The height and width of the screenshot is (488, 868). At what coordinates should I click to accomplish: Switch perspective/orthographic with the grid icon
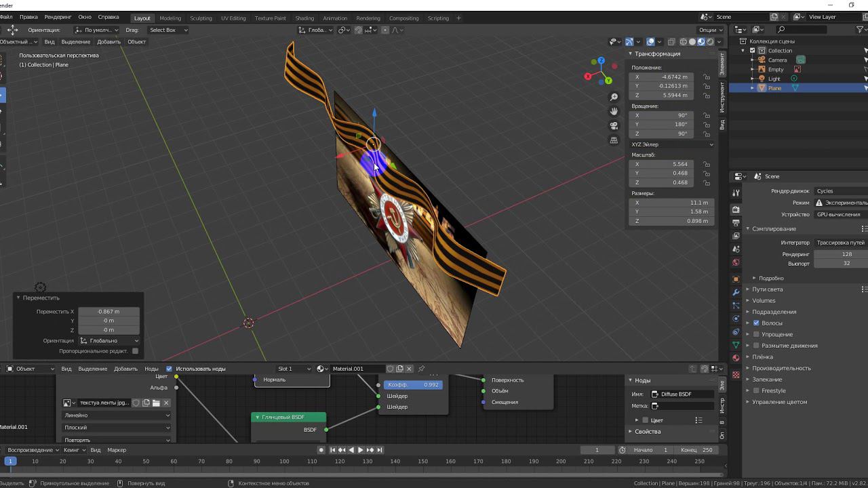coord(614,140)
